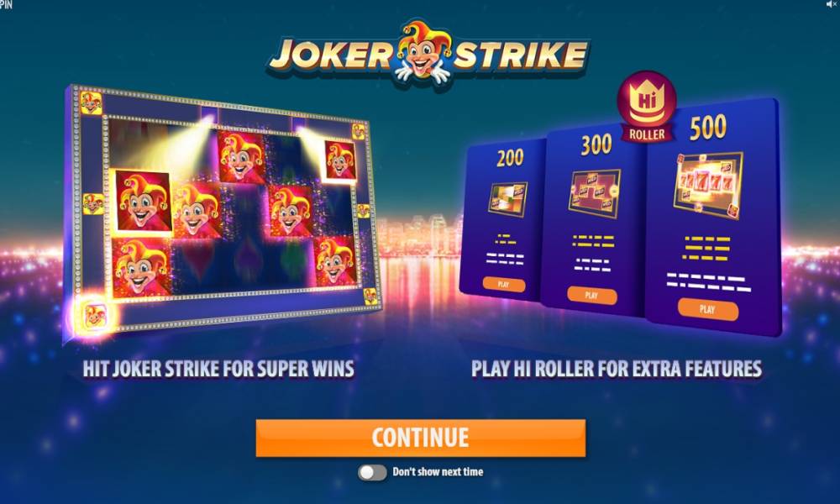This screenshot has width=840, height=504.
Task: Click the Hit Joker Strike for Super Wins caption
Action: click(218, 369)
